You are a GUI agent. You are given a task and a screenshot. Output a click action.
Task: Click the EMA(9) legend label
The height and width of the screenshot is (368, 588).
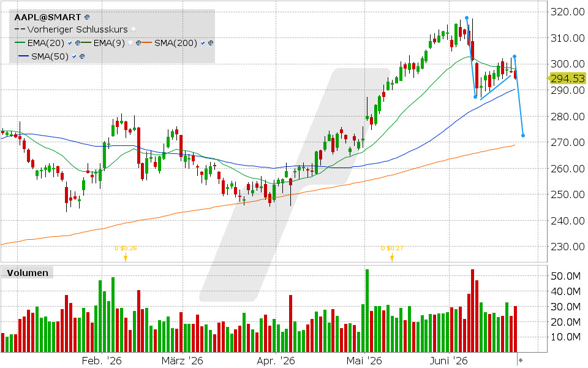109,43
